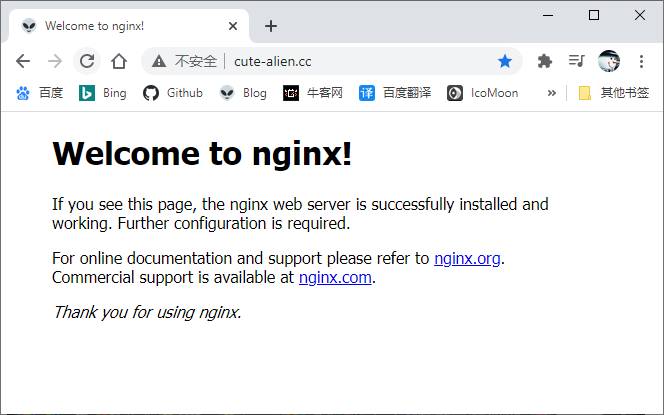Minimize the Chrome window
This screenshot has height=415, width=664.
pos(548,15)
